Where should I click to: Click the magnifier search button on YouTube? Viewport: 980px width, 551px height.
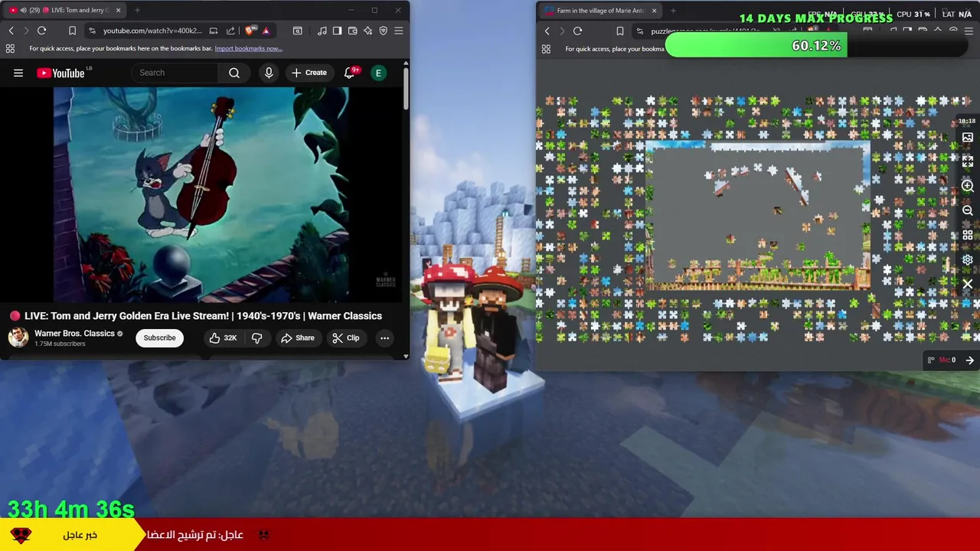pyautogui.click(x=234, y=73)
